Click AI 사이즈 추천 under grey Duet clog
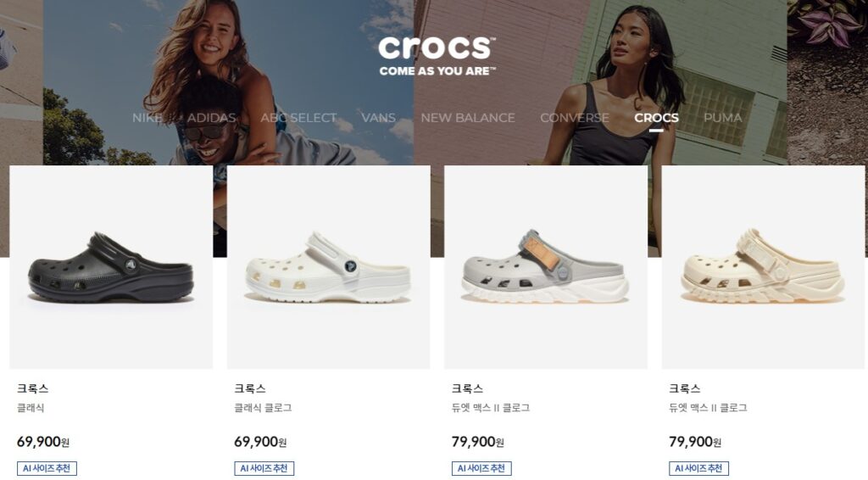Screen dimensions: 868x480 pyautogui.click(x=481, y=468)
